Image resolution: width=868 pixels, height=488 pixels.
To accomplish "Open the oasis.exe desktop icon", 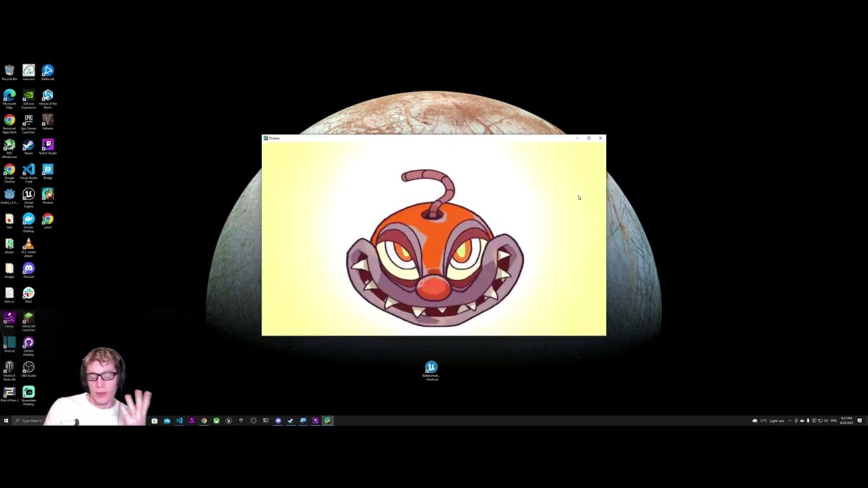I will (x=28, y=73).
